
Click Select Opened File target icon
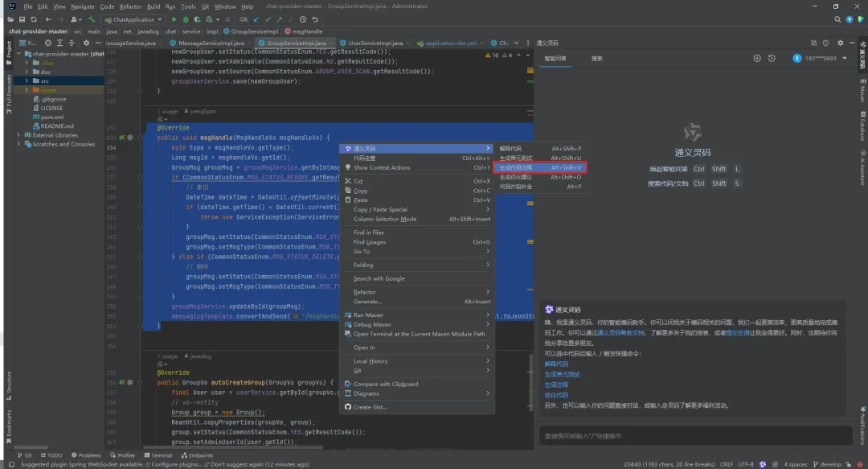tap(48, 43)
